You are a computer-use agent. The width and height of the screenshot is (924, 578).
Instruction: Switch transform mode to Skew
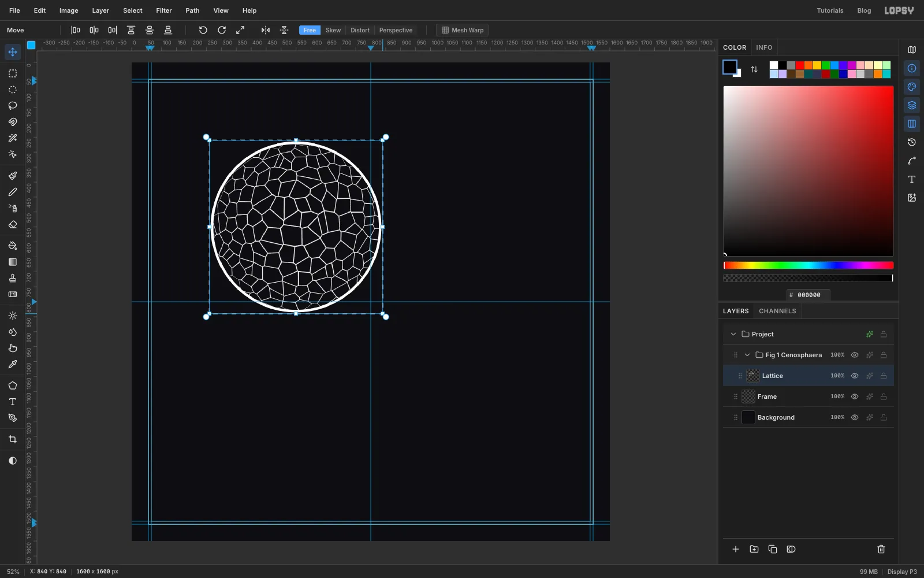click(333, 30)
